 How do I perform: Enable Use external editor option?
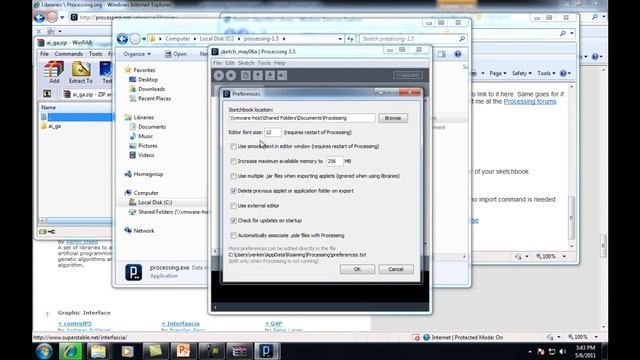pyautogui.click(x=233, y=206)
